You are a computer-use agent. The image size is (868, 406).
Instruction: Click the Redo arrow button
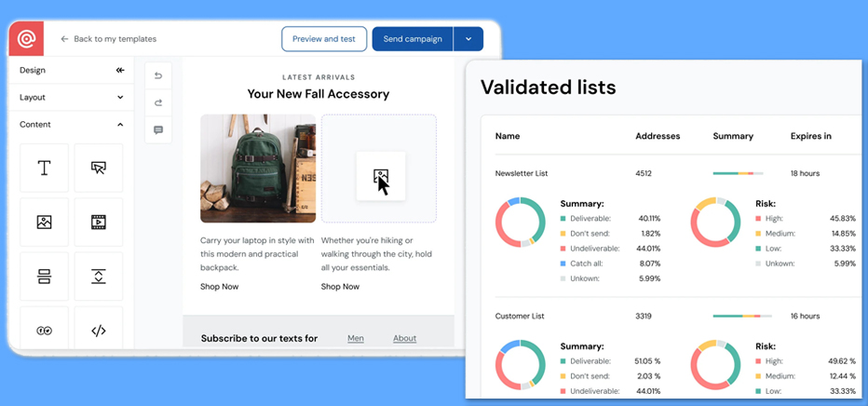click(157, 103)
